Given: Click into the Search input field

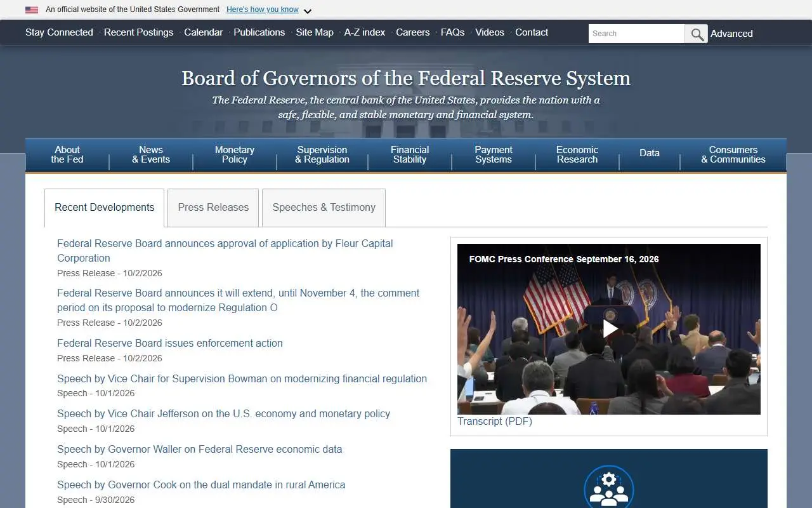Looking at the screenshot, I should 636,34.
